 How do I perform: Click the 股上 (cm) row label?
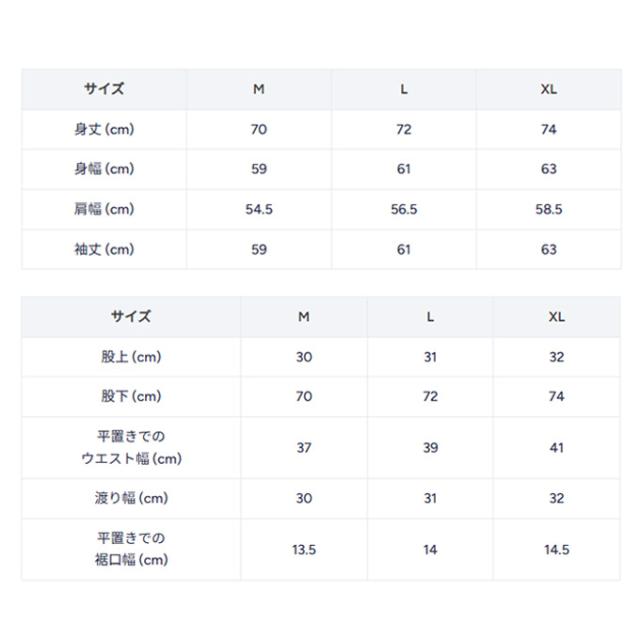[x=131, y=357]
